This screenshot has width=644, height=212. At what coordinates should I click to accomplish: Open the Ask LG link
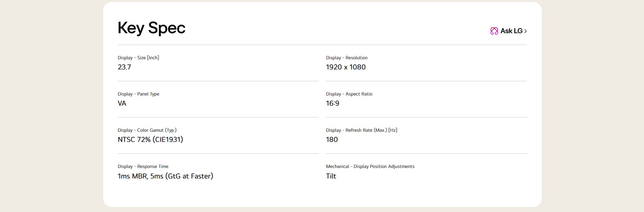click(x=508, y=31)
